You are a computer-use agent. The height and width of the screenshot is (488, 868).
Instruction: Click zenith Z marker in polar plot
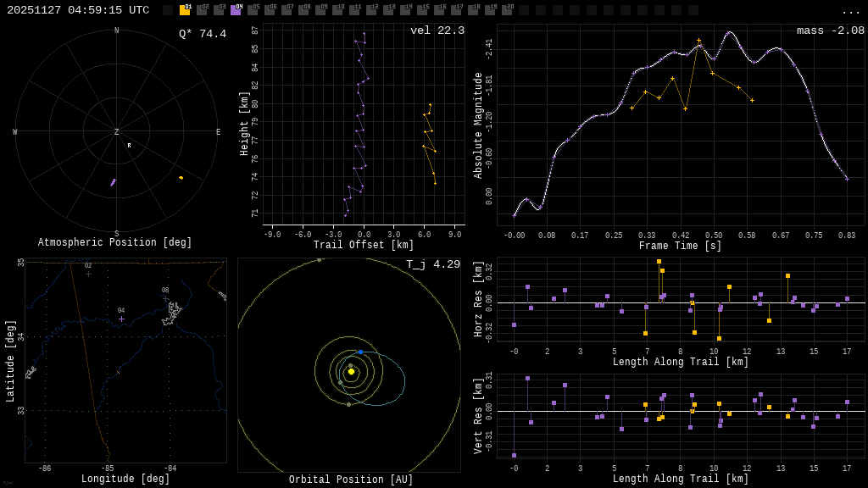[117, 132]
